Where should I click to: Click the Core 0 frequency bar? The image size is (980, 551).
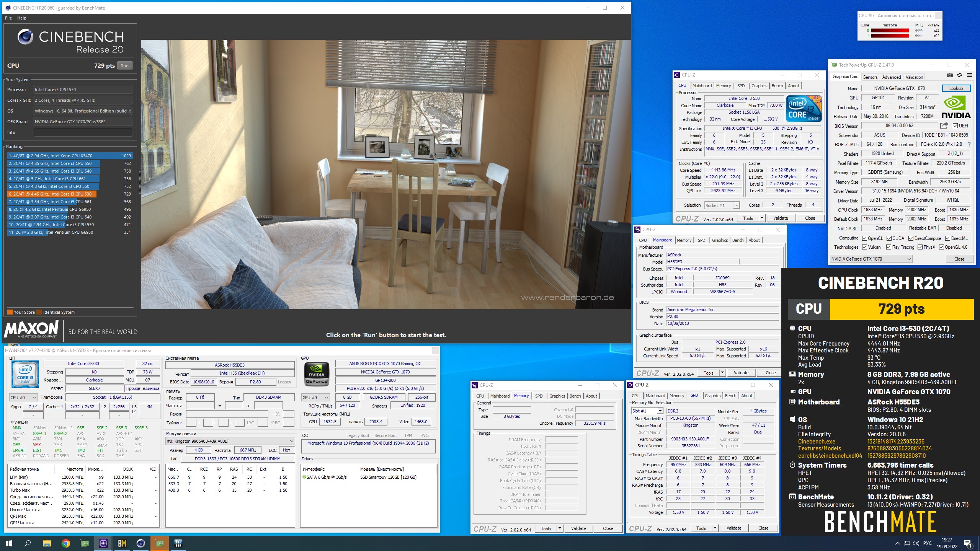click(890, 31)
